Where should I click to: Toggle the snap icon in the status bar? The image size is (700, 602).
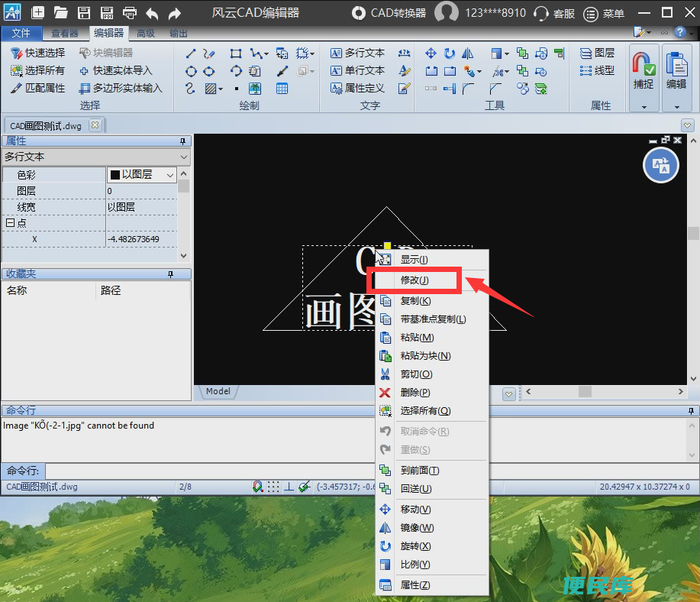pyautogui.click(x=257, y=487)
